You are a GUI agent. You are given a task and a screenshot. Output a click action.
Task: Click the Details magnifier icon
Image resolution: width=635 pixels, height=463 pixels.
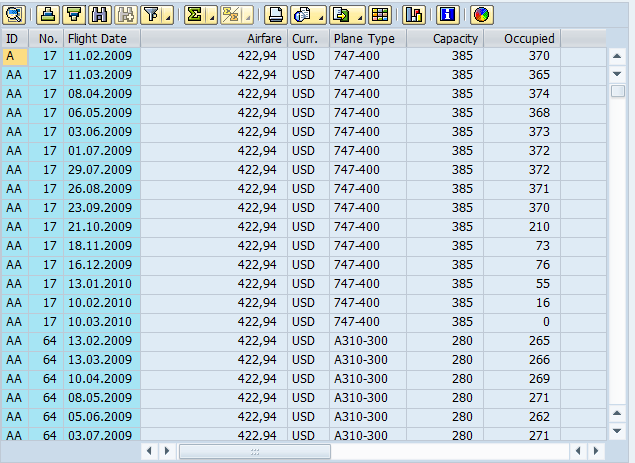tap(16, 15)
